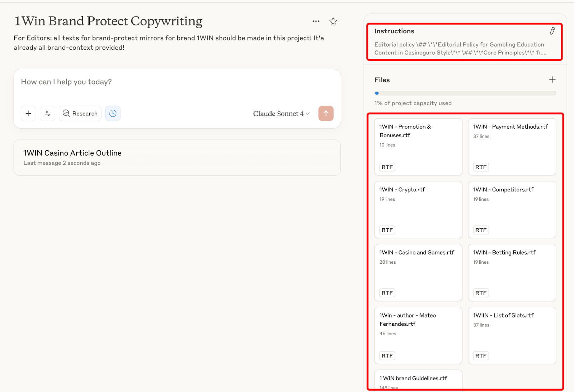This screenshot has width=574, height=392.
Task: Star the 1Win Brand Protect project
Action: tap(333, 21)
